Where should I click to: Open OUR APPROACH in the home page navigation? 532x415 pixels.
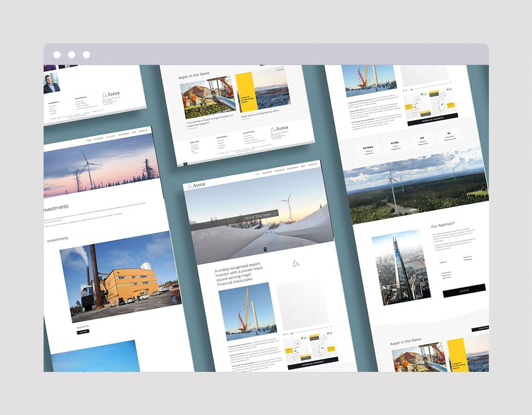pos(292,168)
